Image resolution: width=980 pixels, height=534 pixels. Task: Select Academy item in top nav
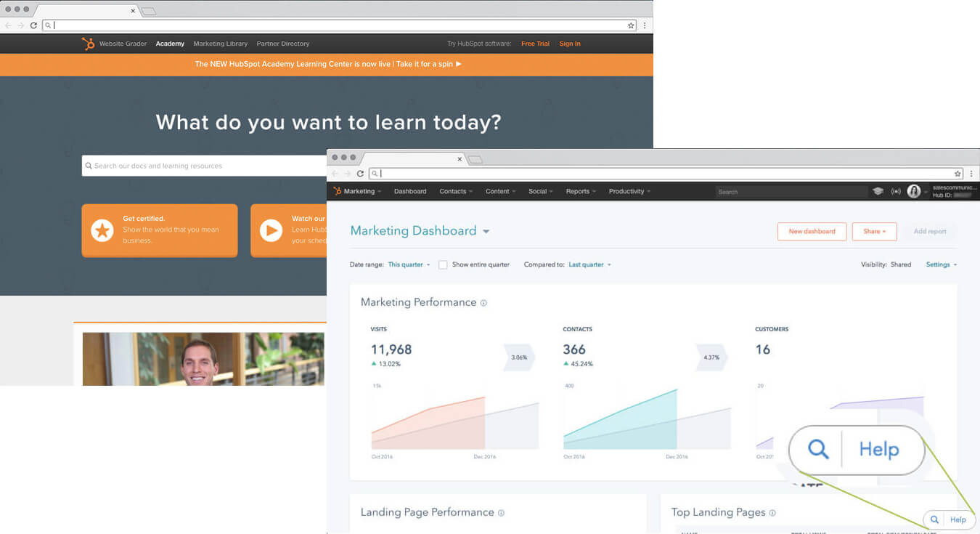170,44
